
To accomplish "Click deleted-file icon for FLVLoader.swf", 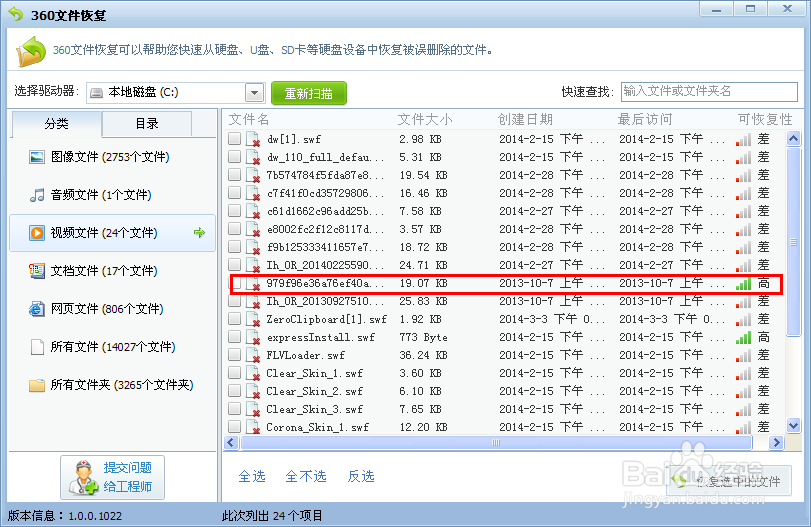I will (x=253, y=355).
